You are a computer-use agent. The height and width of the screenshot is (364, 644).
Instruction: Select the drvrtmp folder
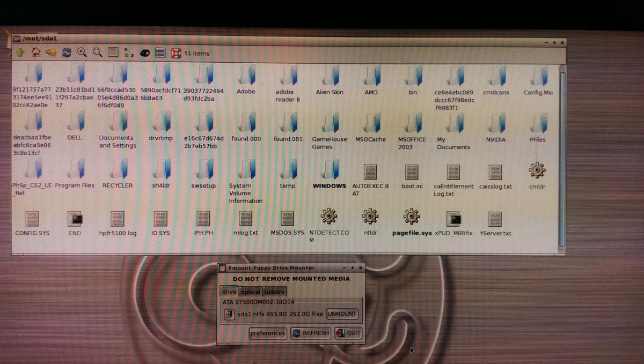161,127
